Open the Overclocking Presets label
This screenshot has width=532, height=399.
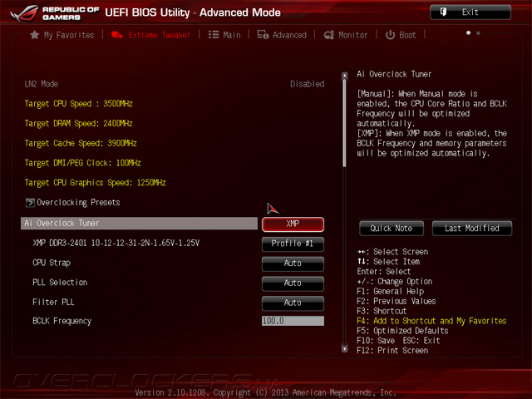(78, 203)
